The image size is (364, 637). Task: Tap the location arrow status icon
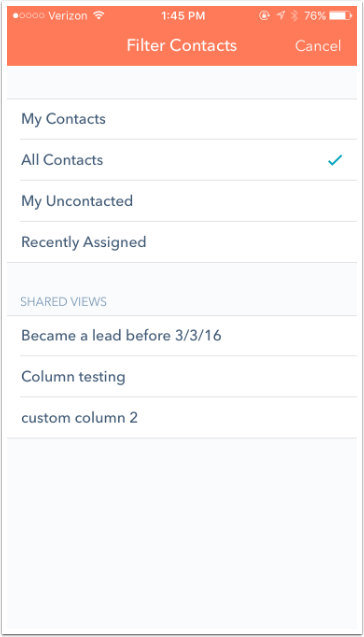point(281,16)
